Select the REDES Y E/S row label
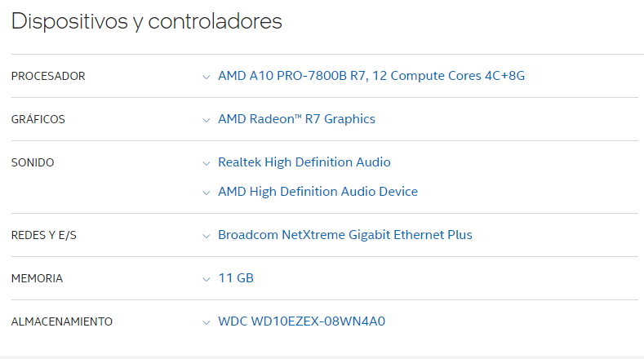The image size is (644, 359). 43,235
